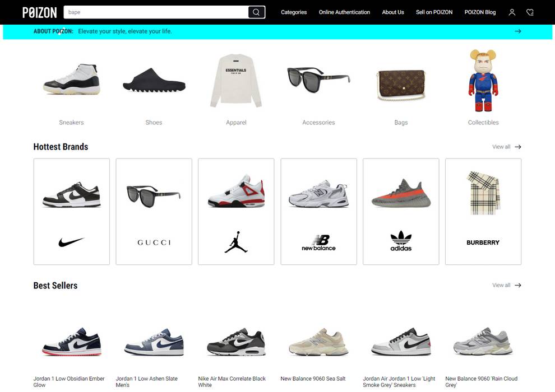Select the Nike swoosh brand card

72,212
